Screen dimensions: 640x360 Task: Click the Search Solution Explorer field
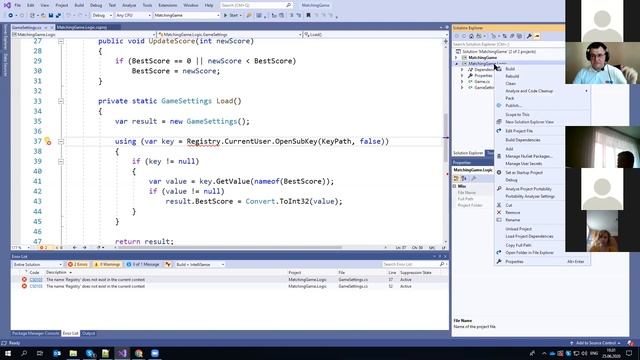pyautogui.click(x=508, y=44)
